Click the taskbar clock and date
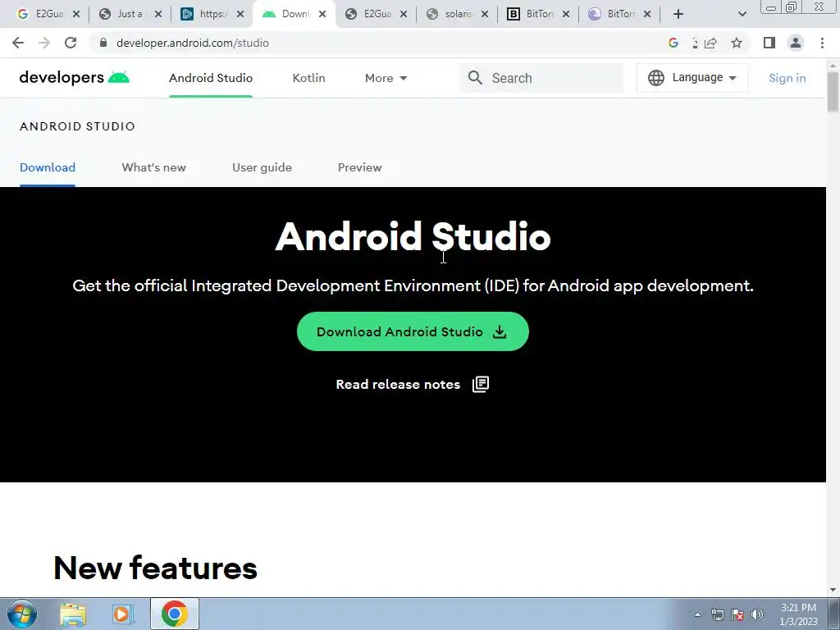This screenshot has height=630, width=840. (798, 614)
